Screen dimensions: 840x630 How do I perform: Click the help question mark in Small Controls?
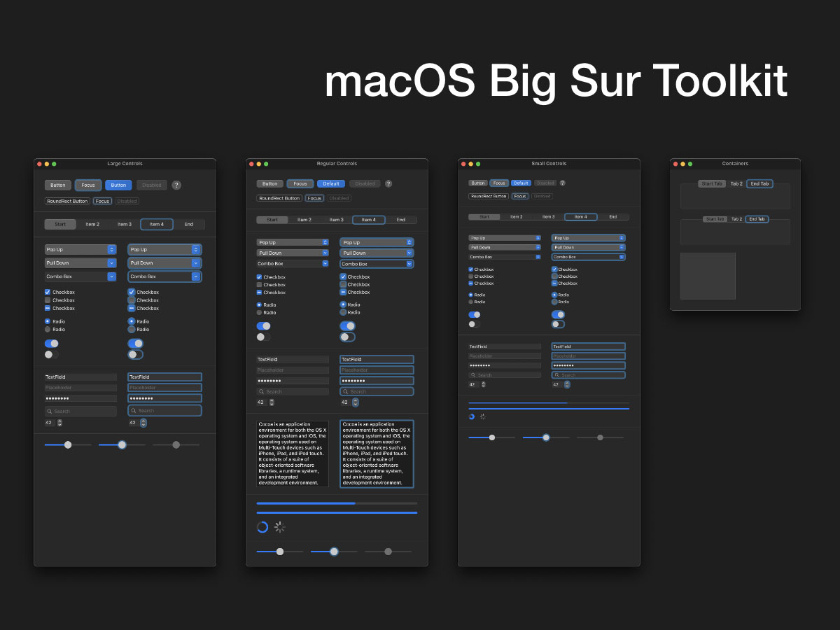[x=562, y=183]
